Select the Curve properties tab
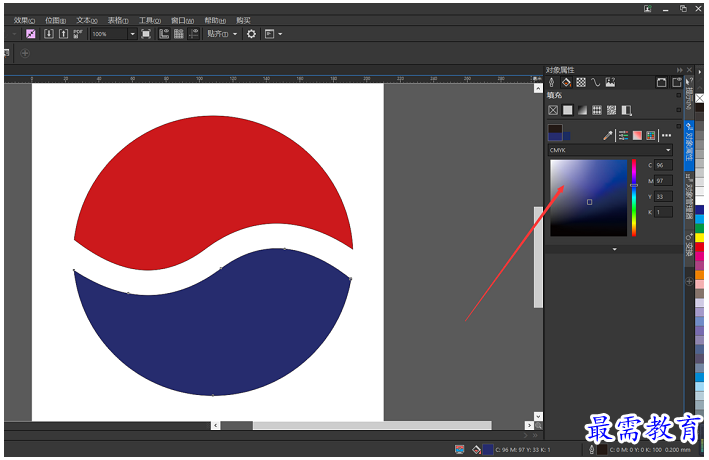709x460 pixels. (x=596, y=82)
